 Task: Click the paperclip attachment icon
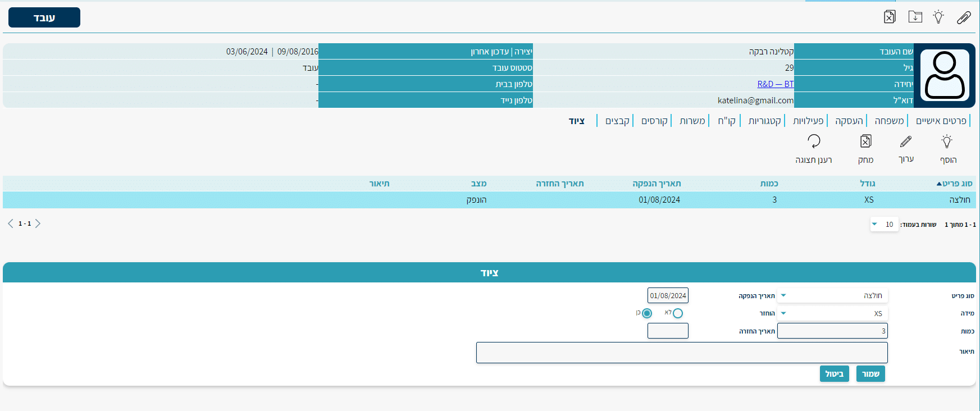tap(964, 17)
